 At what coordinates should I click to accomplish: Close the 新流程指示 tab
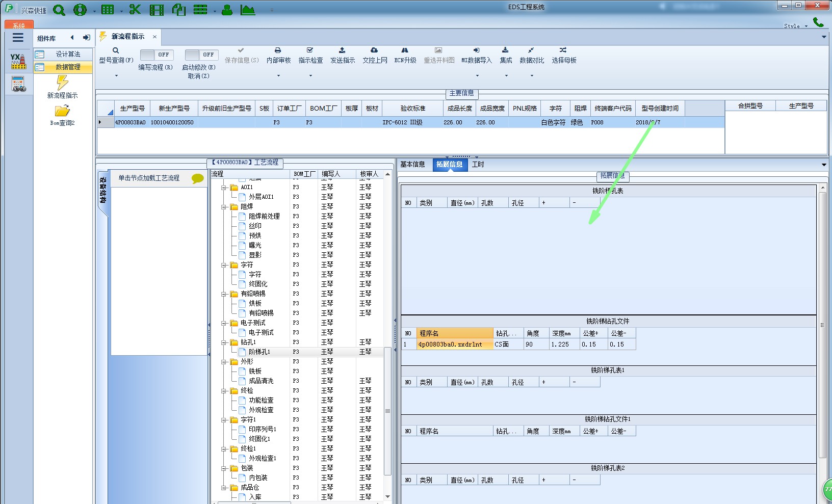click(x=154, y=37)
